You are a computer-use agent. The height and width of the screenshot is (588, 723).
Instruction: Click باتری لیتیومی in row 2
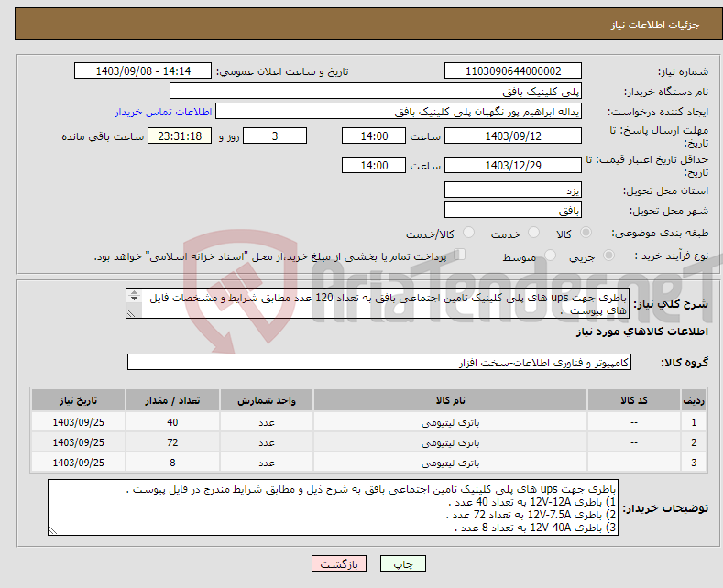pyautogui.click(x=450, y=443)
